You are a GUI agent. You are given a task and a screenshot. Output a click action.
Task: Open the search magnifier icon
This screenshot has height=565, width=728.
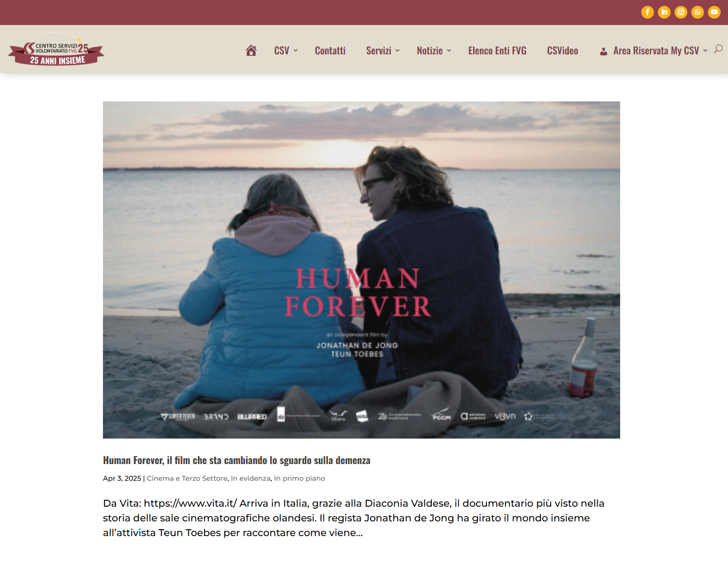point(718,49)
